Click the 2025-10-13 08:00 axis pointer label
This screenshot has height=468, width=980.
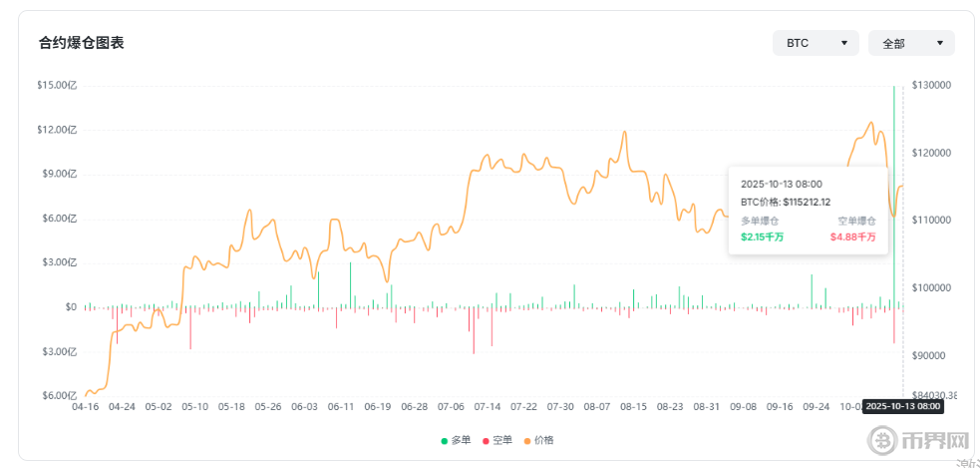point(901,406)
